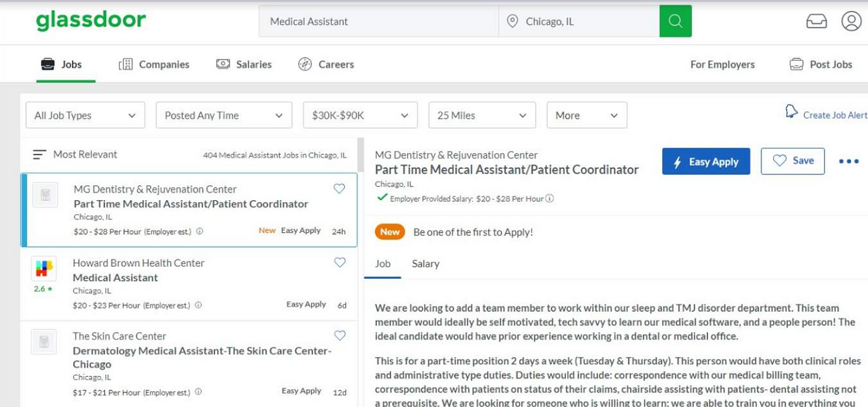Click the Salaries money icon
This screenshot has width=868, height=407.
click(x=223, y=64)
